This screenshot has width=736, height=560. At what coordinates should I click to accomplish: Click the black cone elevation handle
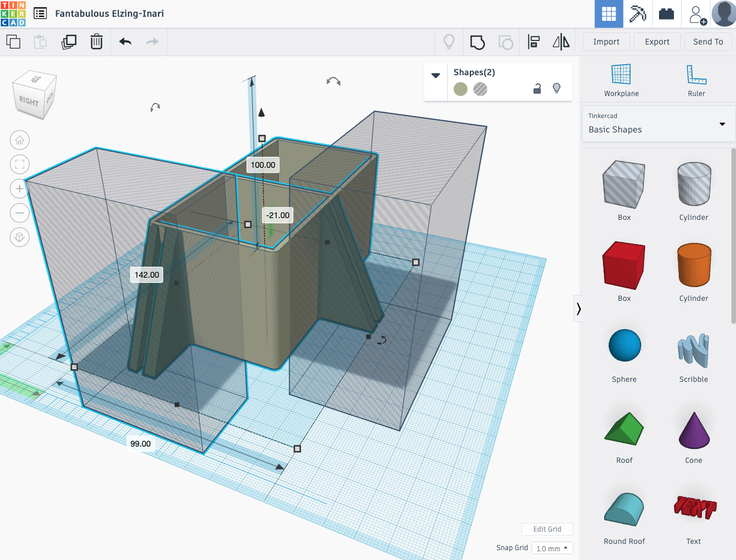click(x=262, y=112)
